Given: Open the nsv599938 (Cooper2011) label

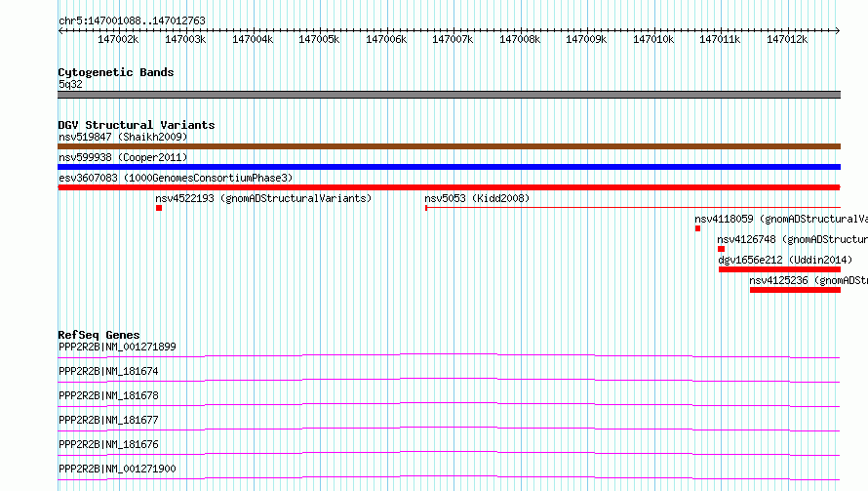Looking at the screenshot, I should tap(123, 157).
